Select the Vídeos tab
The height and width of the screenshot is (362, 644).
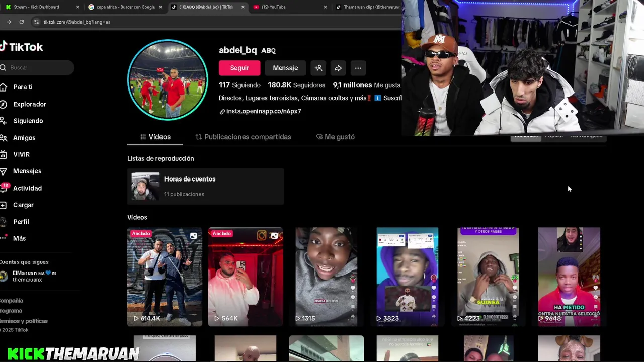pyautogui.click(x=155, y=137)
